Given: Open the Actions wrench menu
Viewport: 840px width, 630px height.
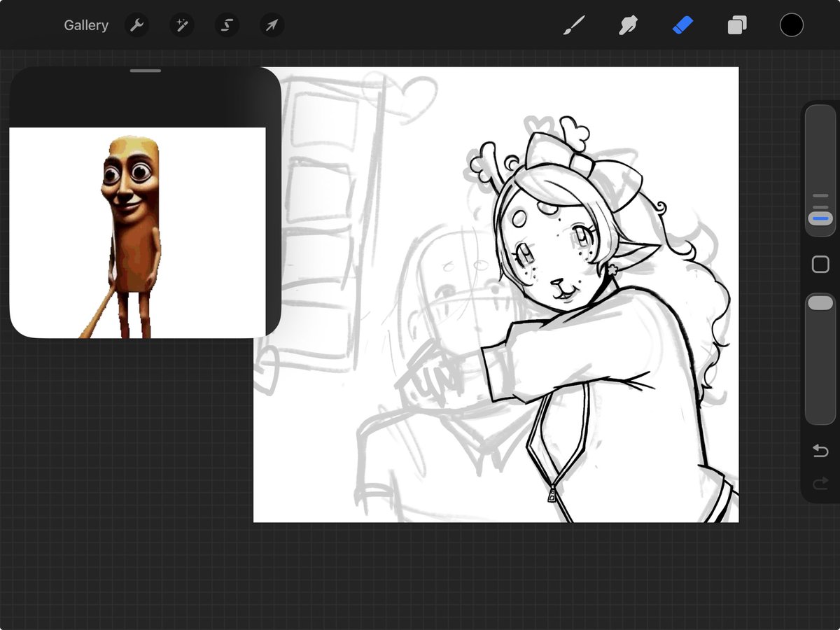Looking at the screenshot, I should 136,25.
